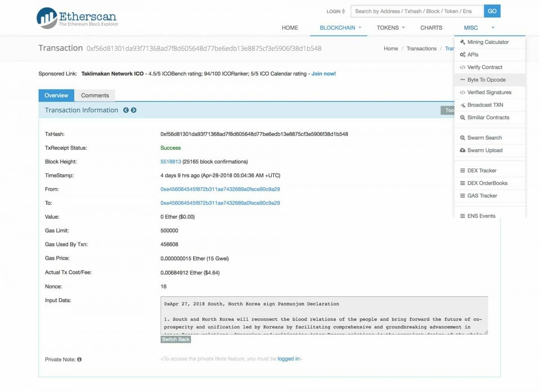The width and height of the screenshot is (539, 392).
Task: Go to previous transaction arrow icon
Action: click(x=126, y=110)
